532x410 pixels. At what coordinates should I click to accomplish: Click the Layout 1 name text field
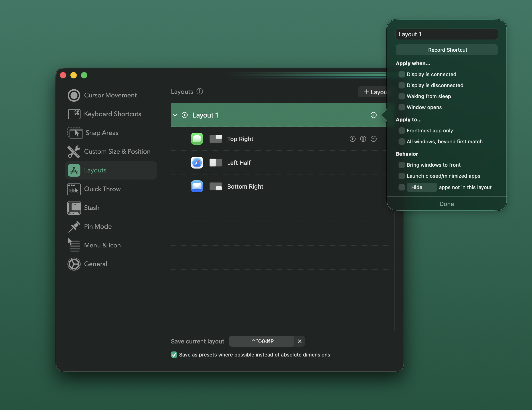(447, 34)
